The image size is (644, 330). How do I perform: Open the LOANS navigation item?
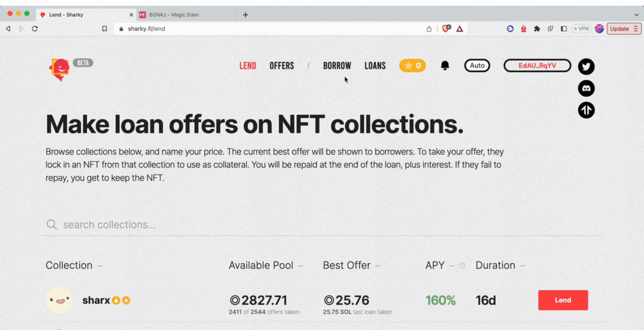click(x=375, y=65)
